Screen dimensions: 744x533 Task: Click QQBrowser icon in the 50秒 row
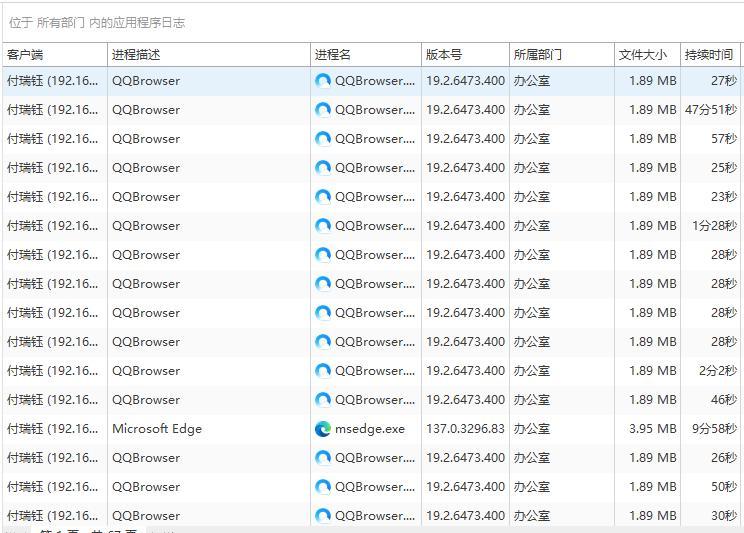pyautogui.click(x=323, y=487)
